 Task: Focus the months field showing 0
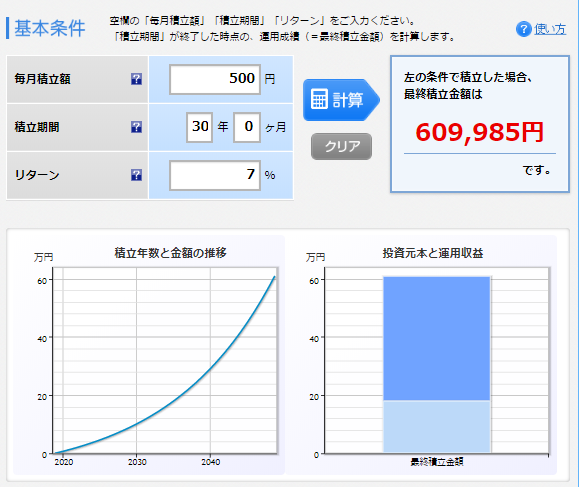click(247, 127)
